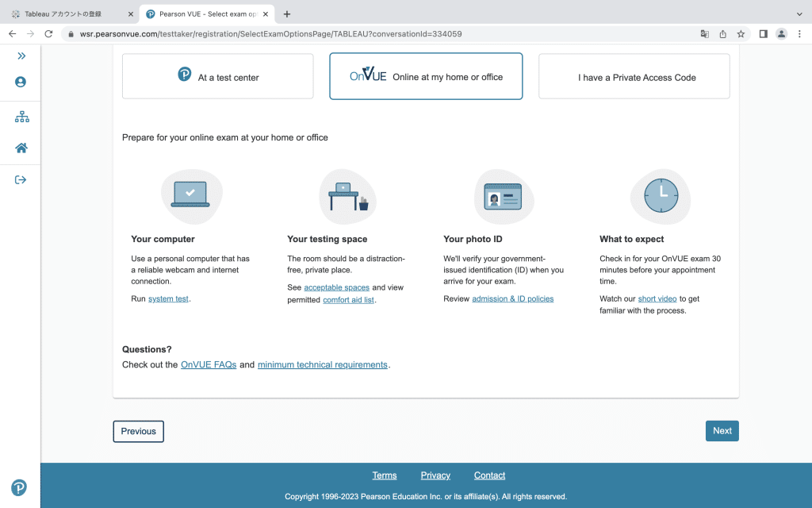Image resolution: width=812 pixels, height=508 pixels.
Task: Click the desk Your testing space illustration
Action: point(348,197)
